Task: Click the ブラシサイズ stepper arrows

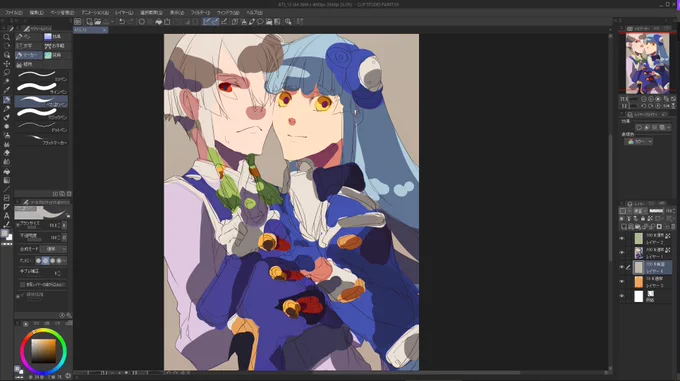Action: [58, 225]
